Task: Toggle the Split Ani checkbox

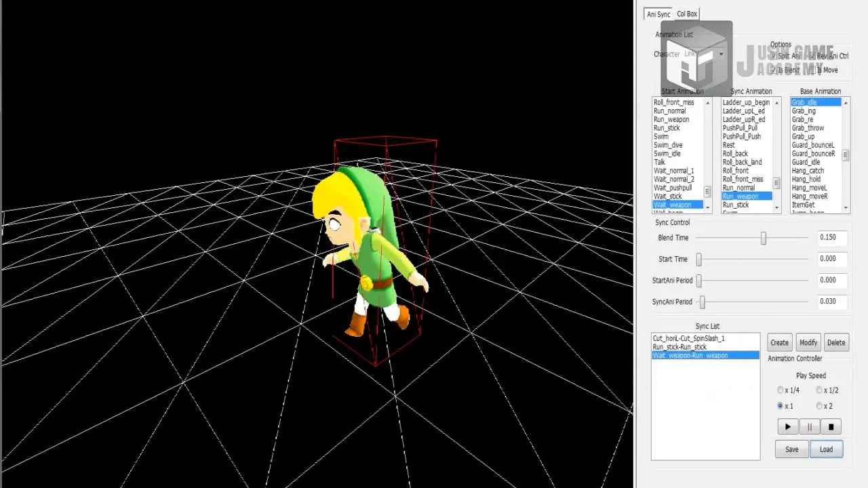Action: coord(774,56)
